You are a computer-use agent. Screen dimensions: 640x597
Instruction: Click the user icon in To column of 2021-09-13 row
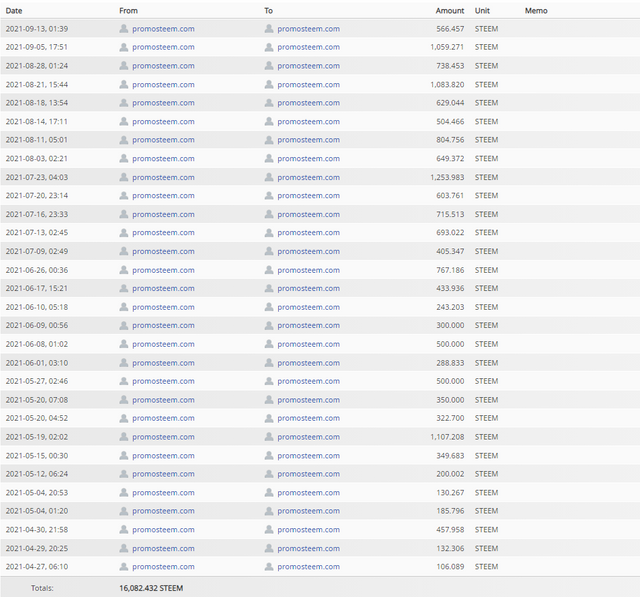pyautogui.click(x=269, y=29)
